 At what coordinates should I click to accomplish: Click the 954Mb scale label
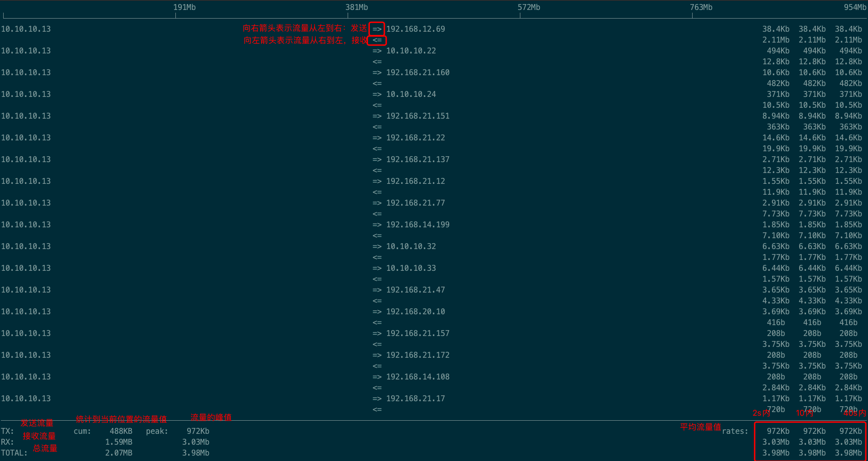(x=855, y=7)
